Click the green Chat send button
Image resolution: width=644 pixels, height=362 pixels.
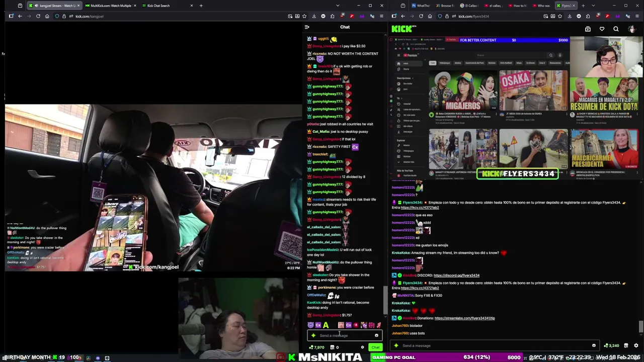375,347
